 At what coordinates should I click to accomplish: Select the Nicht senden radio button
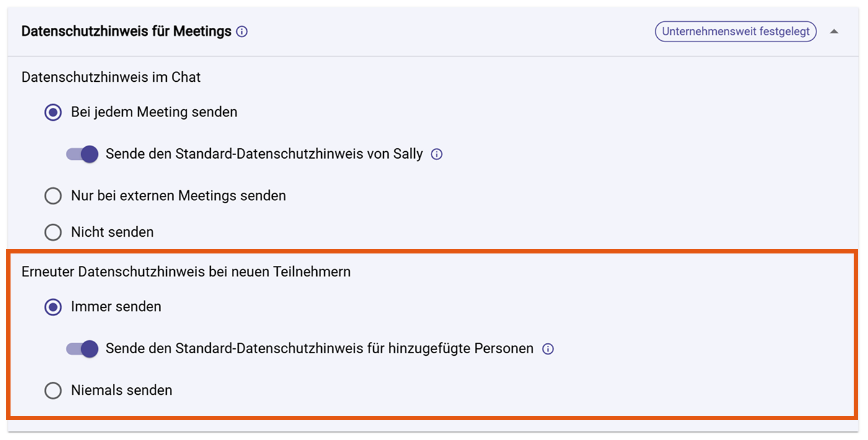pos(53,232)
